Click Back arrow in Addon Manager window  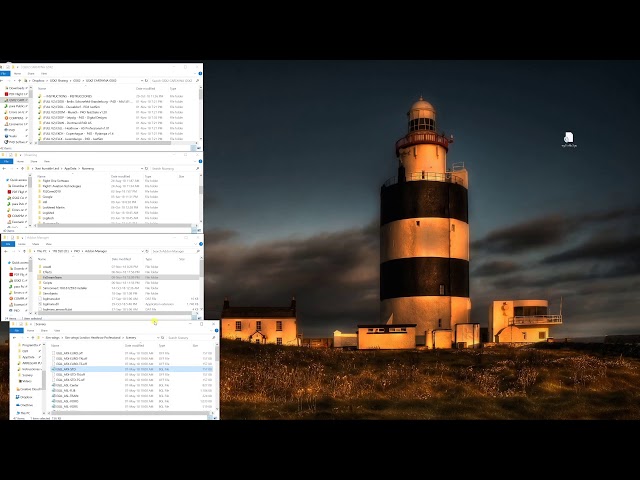[5, 251]
